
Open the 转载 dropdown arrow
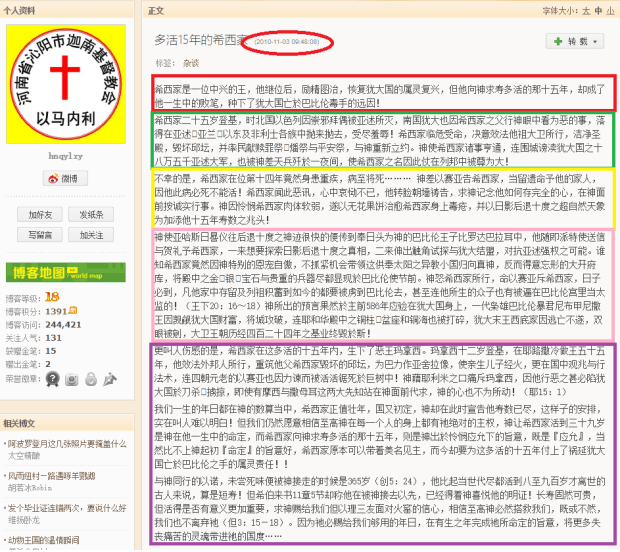(596, 42)
